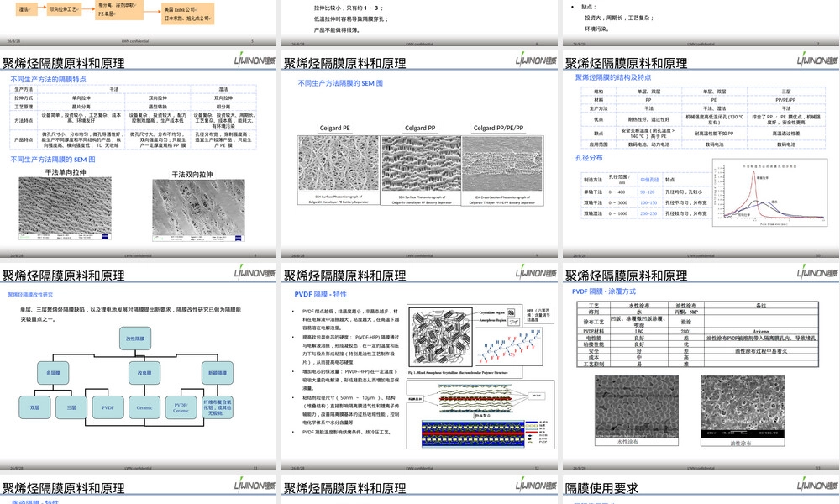The width and height of the screenshot is (840, 504).
Task: Click the 孔径分布 heading
Action: tap(589, 157)
